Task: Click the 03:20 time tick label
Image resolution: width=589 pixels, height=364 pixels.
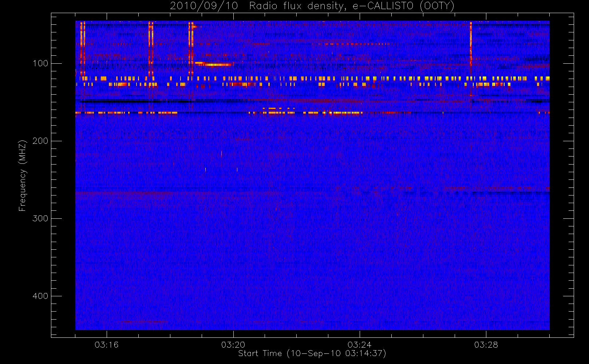Action: (x=233, y=345)
